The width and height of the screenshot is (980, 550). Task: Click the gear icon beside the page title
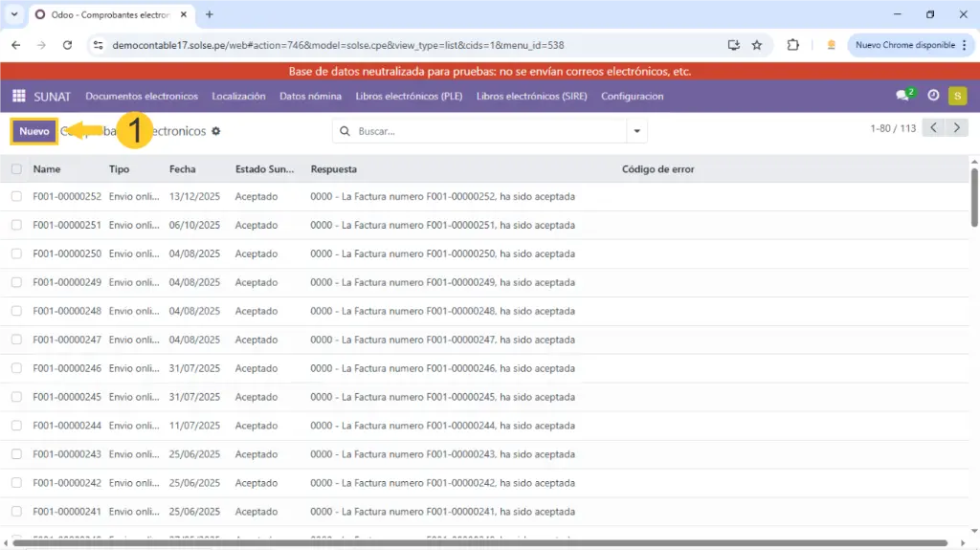point(216,131)
